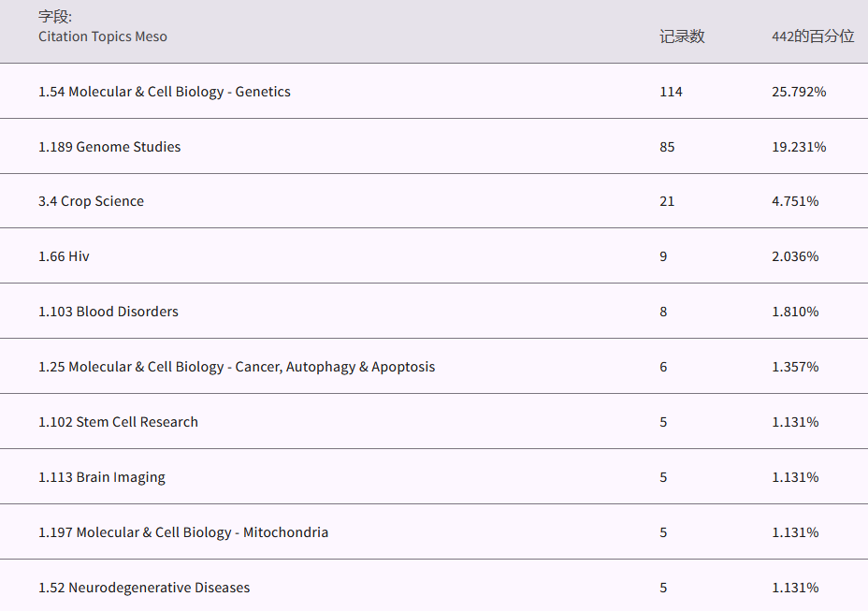The image size is (868, 611).
Task: Open the 3.4 Crop Science topic
Action: tap(91, 201)
